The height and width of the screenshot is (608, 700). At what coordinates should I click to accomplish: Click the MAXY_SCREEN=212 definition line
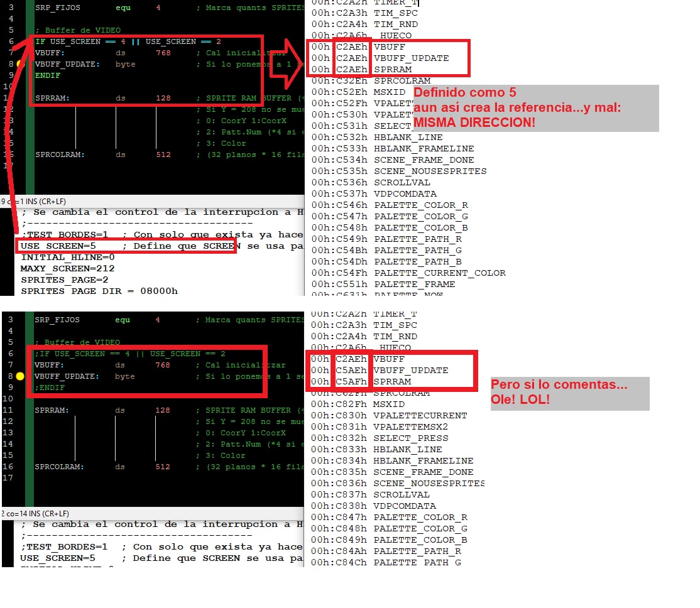[x=68, y=268]
